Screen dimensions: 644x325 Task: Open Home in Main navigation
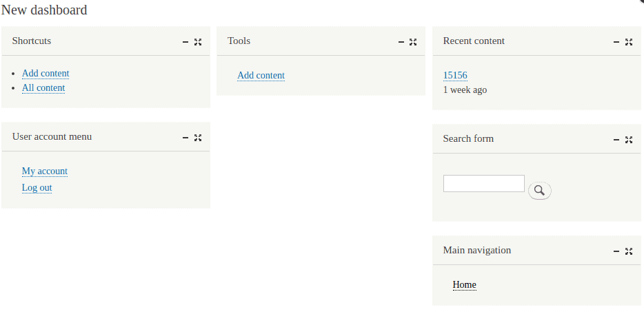coord(465,285)
